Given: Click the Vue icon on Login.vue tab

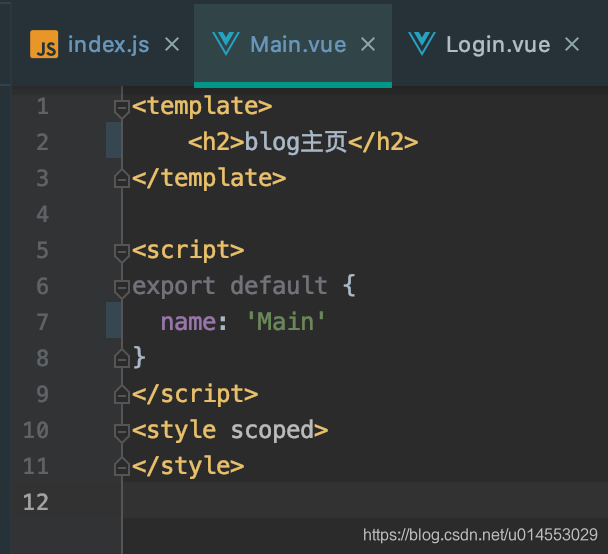Looking at the screenshot, I should (422, 43).
